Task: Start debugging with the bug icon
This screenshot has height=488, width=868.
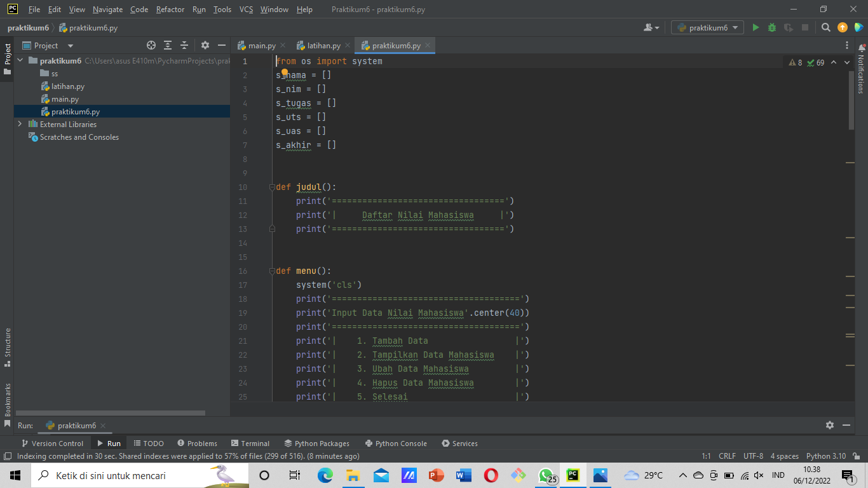Action: (772, 28)
